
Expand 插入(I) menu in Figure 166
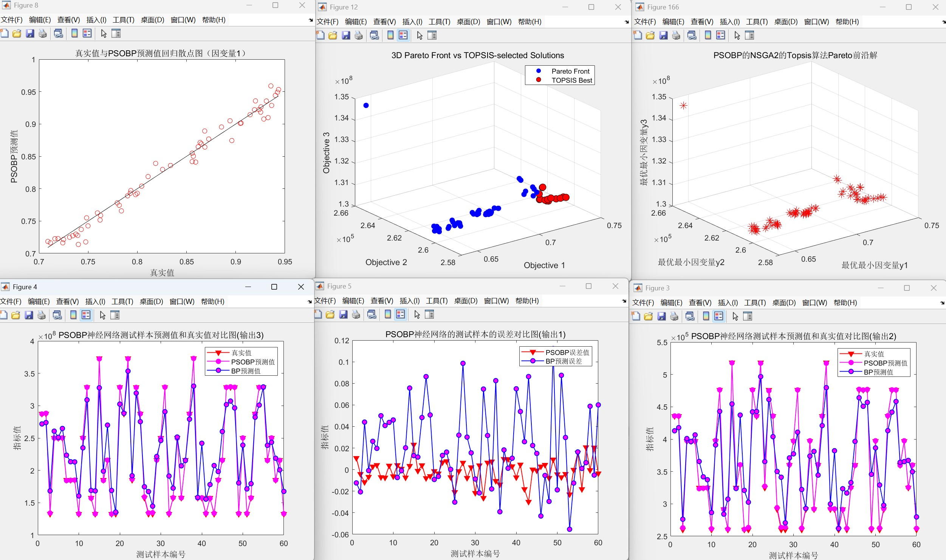click(x=729, y=22)
